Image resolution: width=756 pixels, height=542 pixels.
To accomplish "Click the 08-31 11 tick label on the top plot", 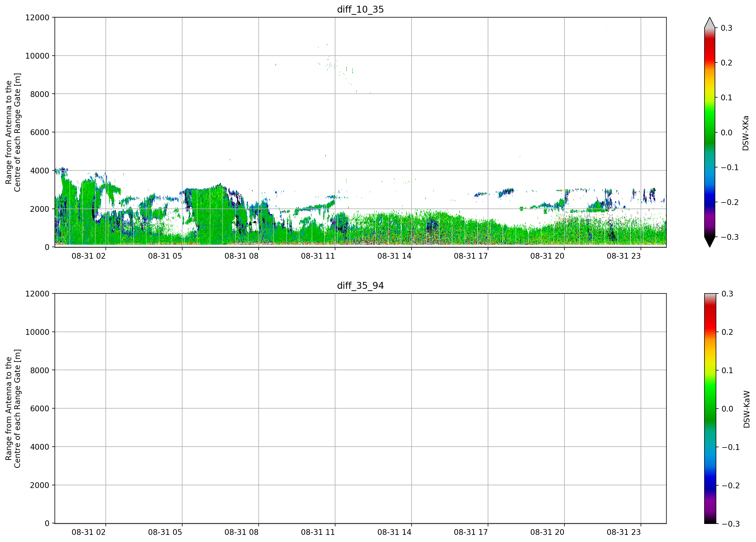I will tap(318, 256).
